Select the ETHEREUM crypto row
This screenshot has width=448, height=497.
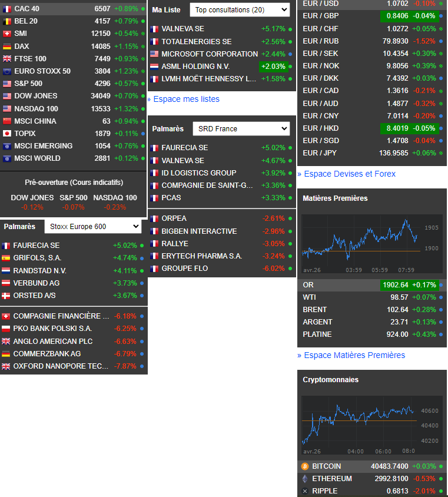point(372,479)
